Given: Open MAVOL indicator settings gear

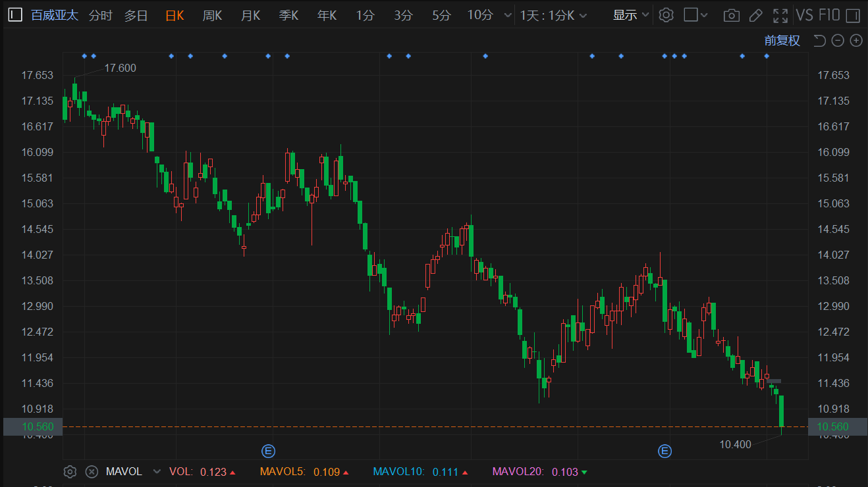Looking at the screenshot, I should pyautogui.click(x=70, y=471).
